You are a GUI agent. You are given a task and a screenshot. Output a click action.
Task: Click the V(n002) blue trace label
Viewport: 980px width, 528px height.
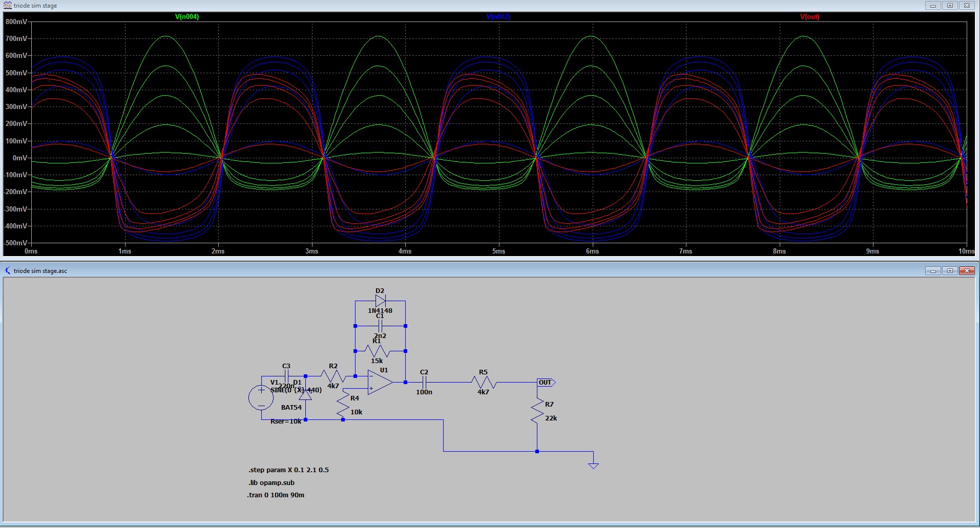click(498, 17)
